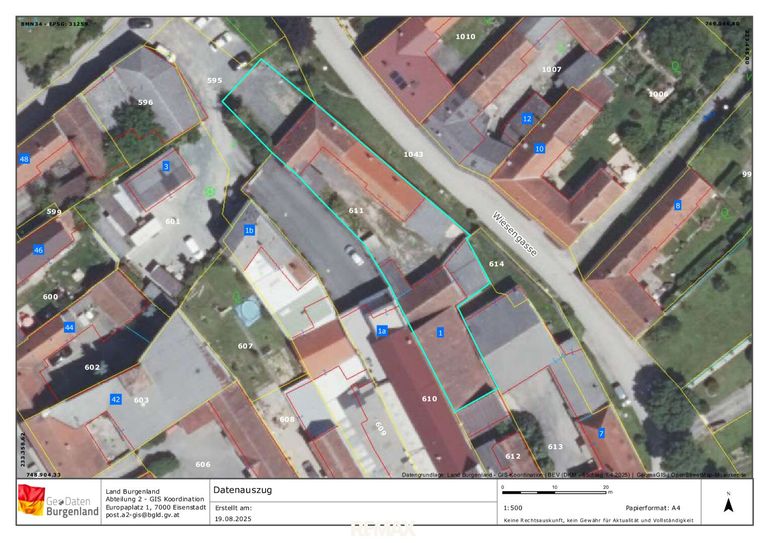Click parcel label 614
Image resolution: width=768 pixels, height=543 pixels.
496,263
